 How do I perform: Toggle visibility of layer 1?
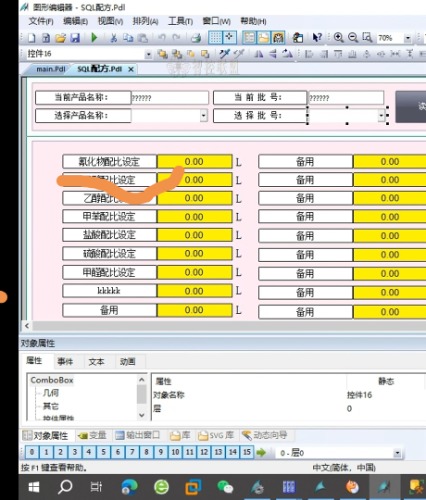(46, 452)
